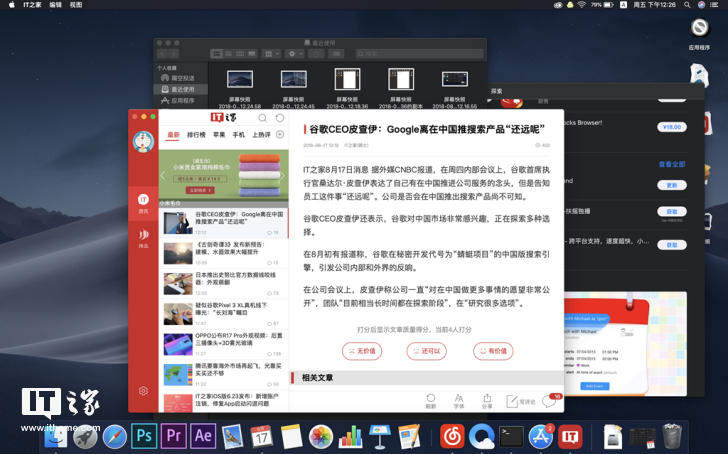Open the 疑似谷歌Pixel 3 XL news item

224,314
